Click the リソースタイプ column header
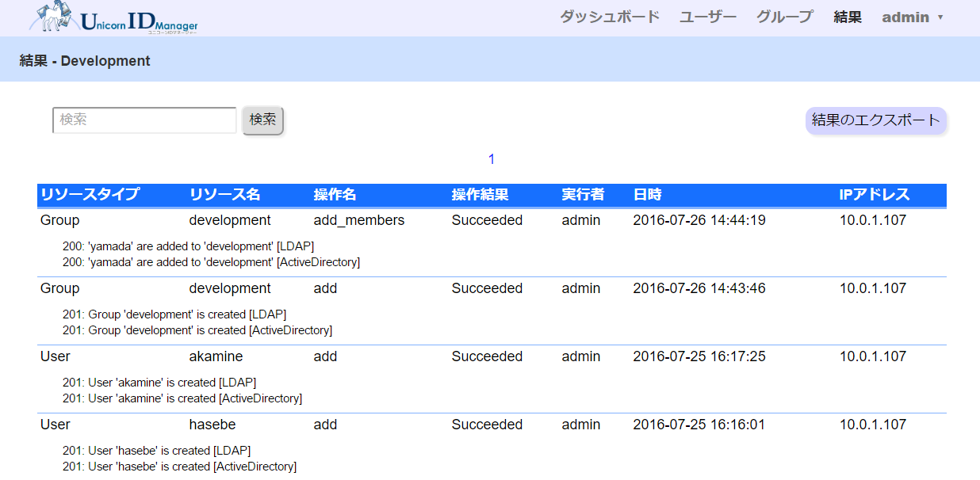980x480 pixels. 90,195
